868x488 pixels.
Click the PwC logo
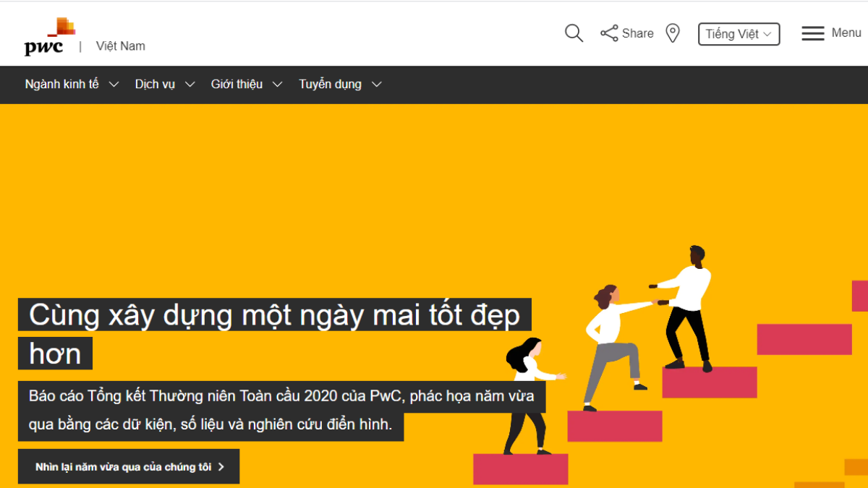[50, 36]
